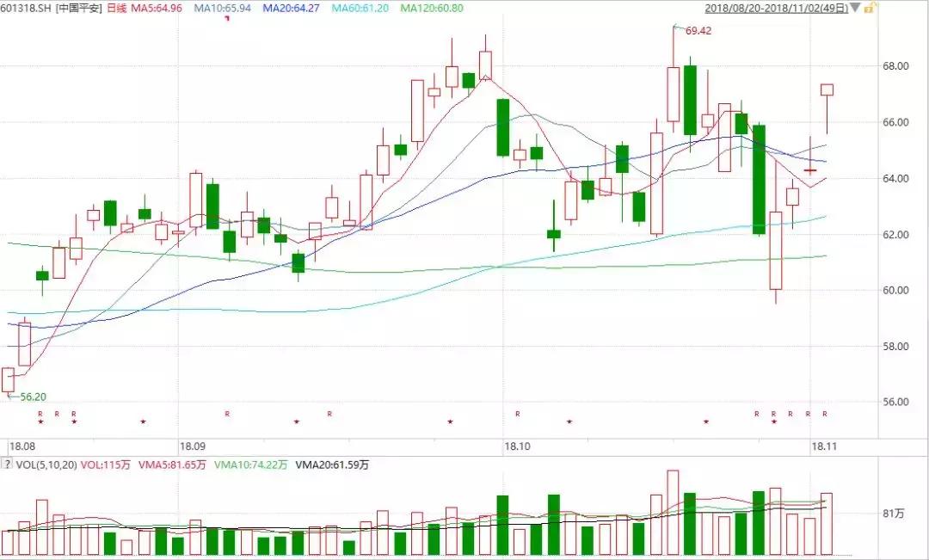
Task: Click the R marker directly above 18.10 label
Action: pos(518,414)
